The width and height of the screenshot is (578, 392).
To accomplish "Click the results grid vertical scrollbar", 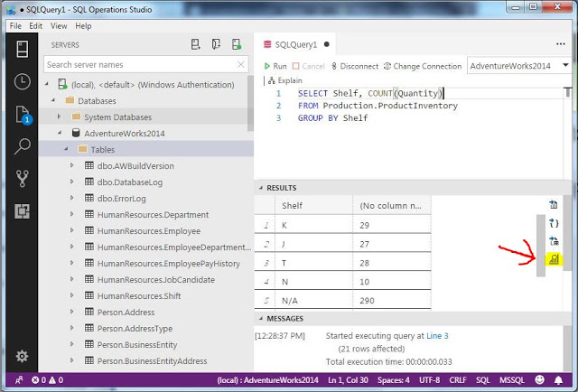I will (541, 246).
